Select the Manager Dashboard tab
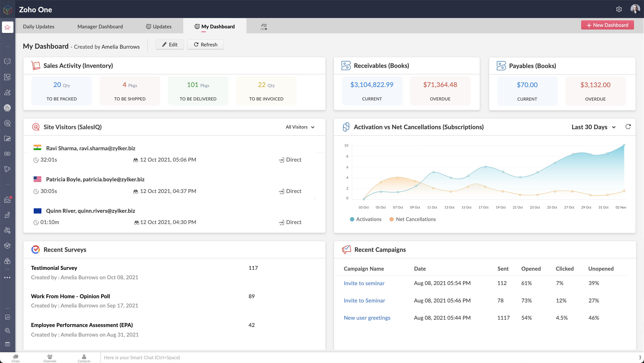The height and width of the screenshot is (363, 644). point(99,26)
